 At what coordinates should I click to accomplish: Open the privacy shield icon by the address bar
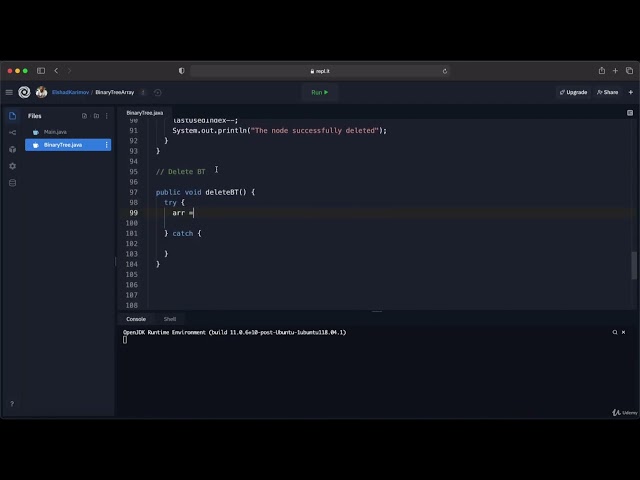[x=182, y=71]
